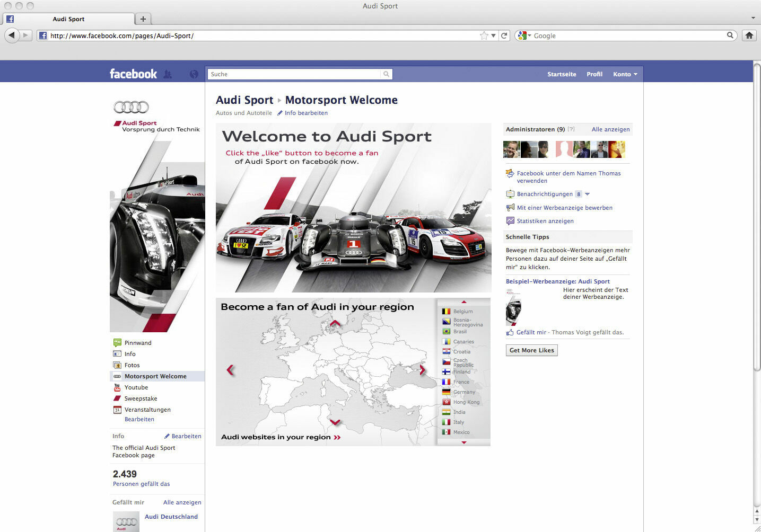Viewport: 761px width, 532px height.
Task: Open Audi websites in your region link
Action: 281,437
